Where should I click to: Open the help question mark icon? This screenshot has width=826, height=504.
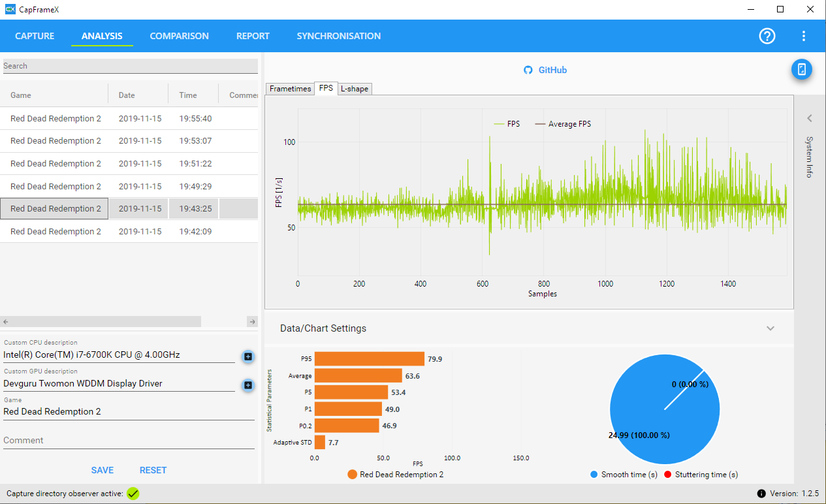pos(767,36)
